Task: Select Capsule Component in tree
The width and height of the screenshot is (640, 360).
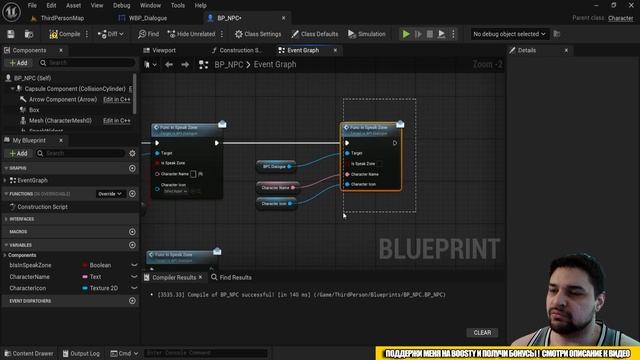Action: point(75,89)
